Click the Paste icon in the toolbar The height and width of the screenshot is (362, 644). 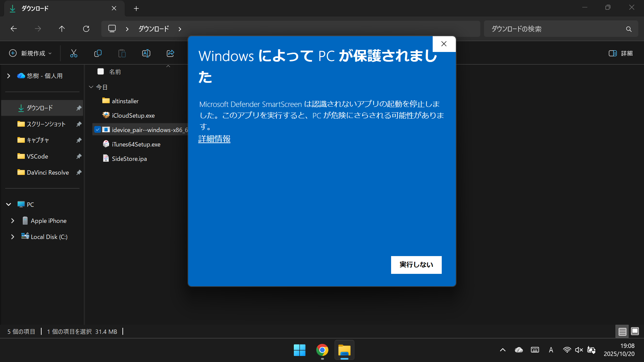click(x=122, y=53)
